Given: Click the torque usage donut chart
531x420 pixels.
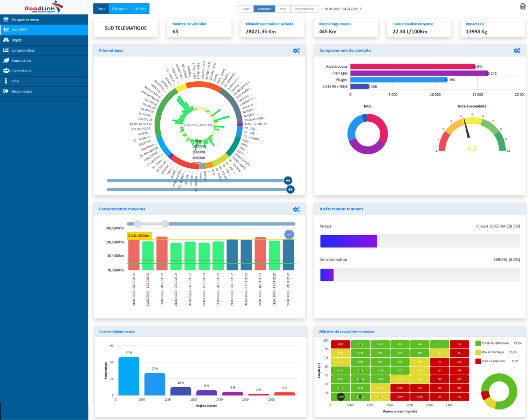Looking at the screenshot, I should (499, 391).
